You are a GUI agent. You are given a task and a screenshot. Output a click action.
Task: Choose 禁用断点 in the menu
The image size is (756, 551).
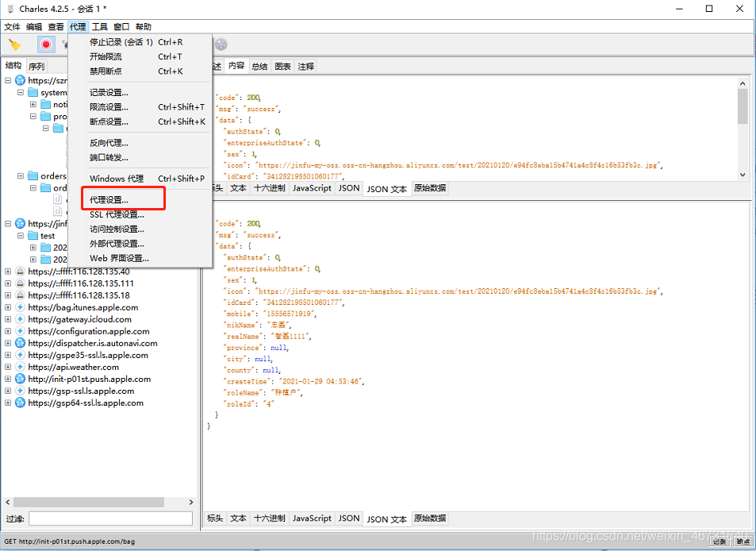pyautogui.click(x=140, y=71)
